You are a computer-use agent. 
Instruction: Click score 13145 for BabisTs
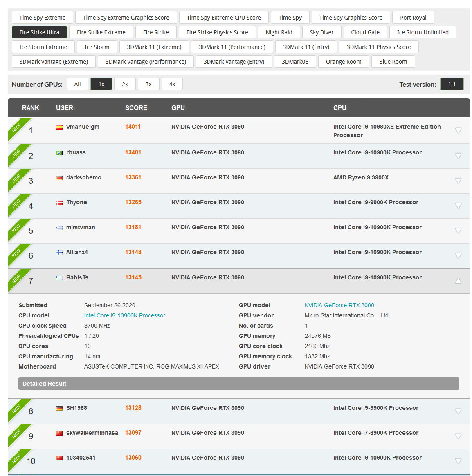(133, 277)
